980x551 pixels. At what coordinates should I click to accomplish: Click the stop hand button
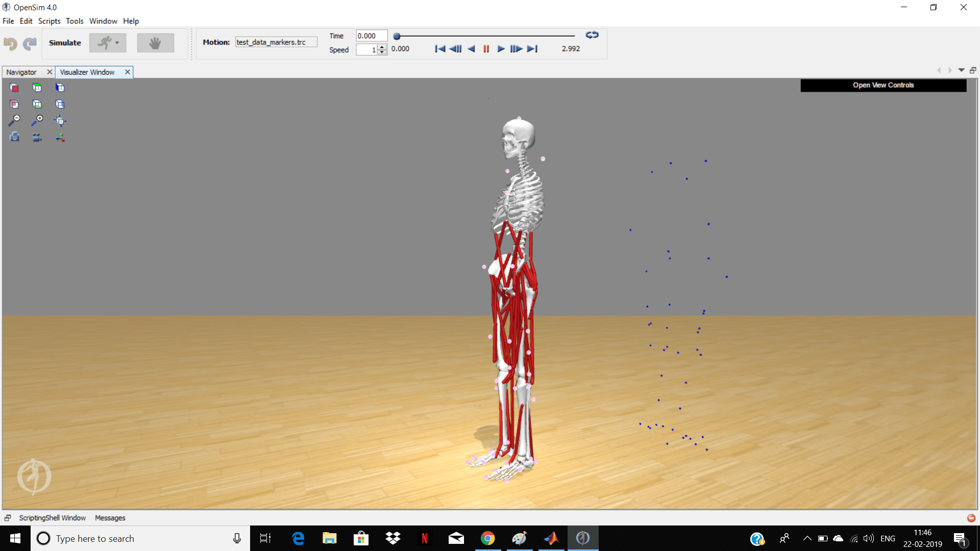[155, 43]
